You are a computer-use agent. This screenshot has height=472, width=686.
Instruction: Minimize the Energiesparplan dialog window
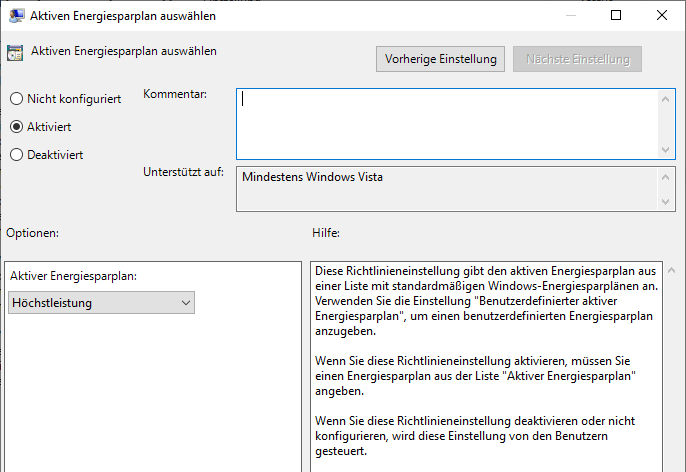(x=570, y=16)
